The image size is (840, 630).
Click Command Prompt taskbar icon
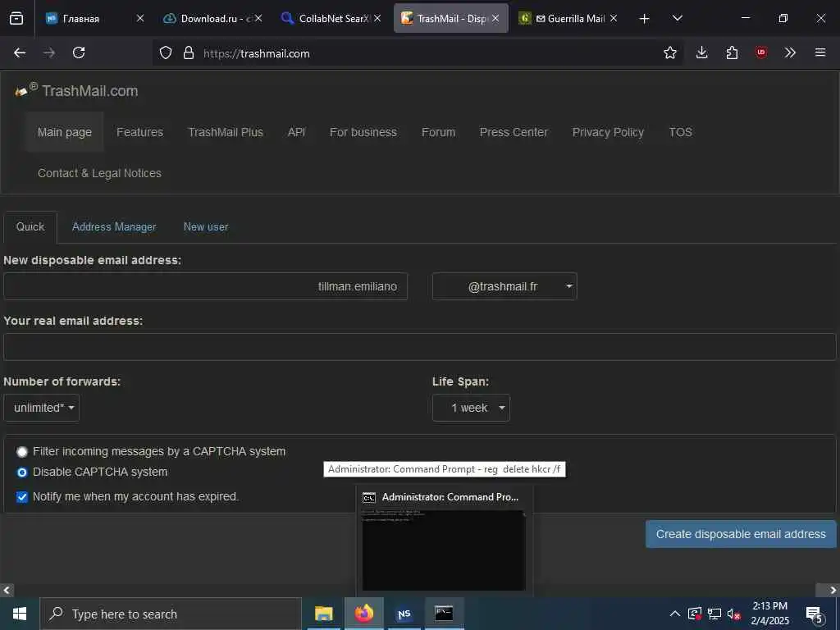pyautogui.click(x=444, y=614)
